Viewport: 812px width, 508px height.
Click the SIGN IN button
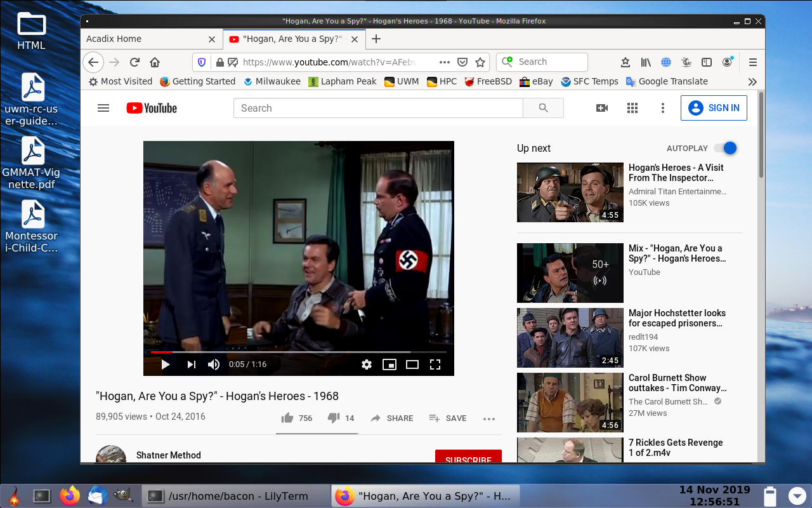click(x=714, y=108)
